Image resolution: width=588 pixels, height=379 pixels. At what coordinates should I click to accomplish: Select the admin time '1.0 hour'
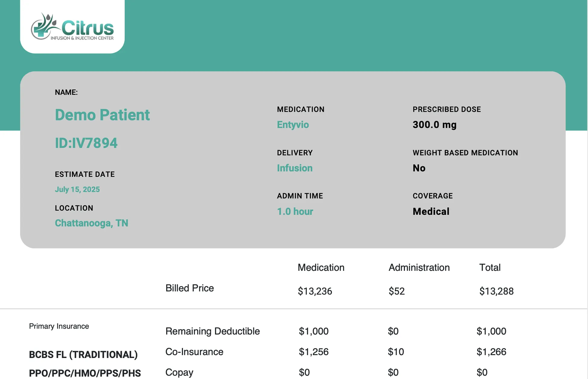(295, 211)
